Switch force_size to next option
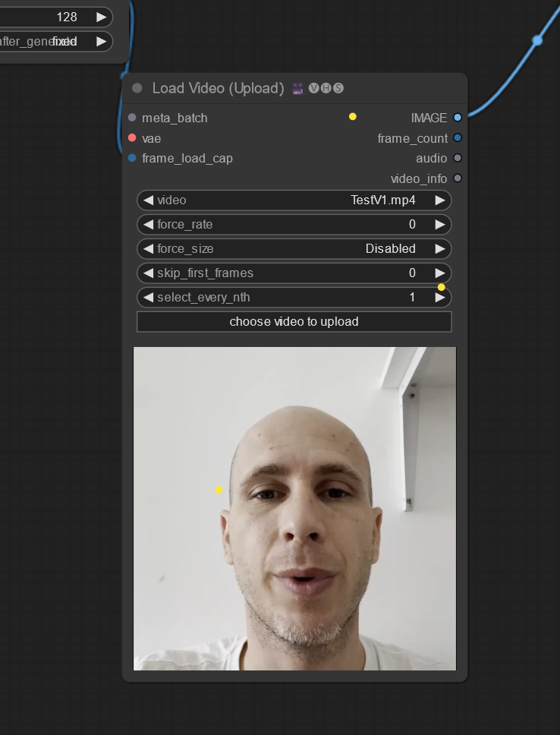 [439, 249]
